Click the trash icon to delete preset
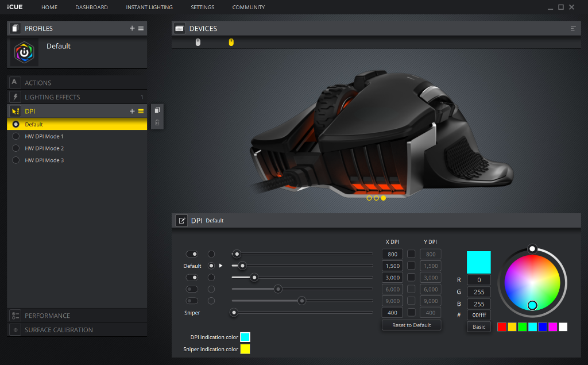This screenshot has height=365, width=588. [x=157, y=122]
